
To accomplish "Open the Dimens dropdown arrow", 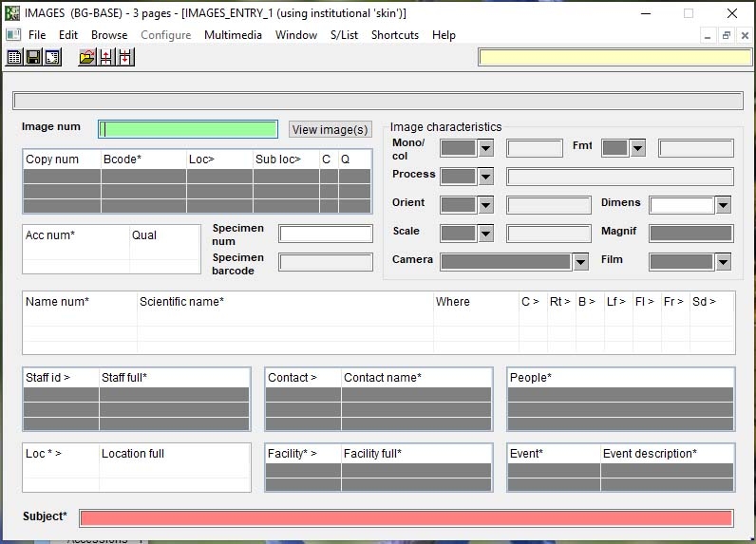I will click(x=723, y=205).
